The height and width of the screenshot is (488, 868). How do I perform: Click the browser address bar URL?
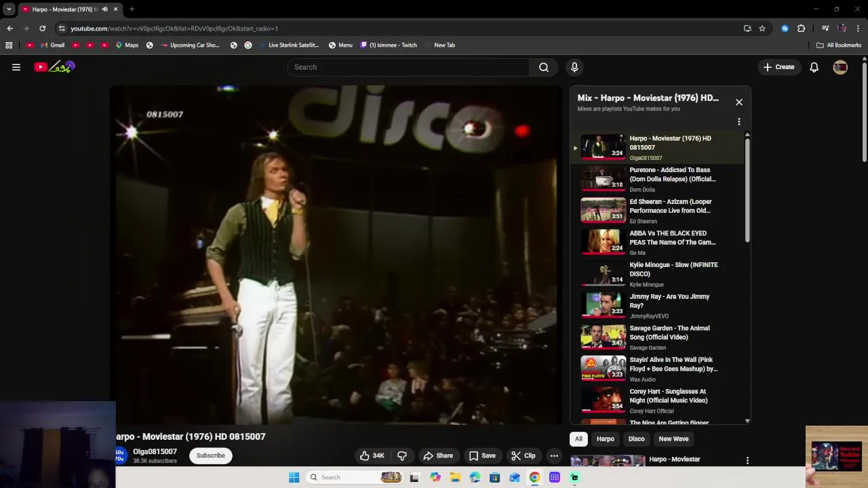coord(174,28)
